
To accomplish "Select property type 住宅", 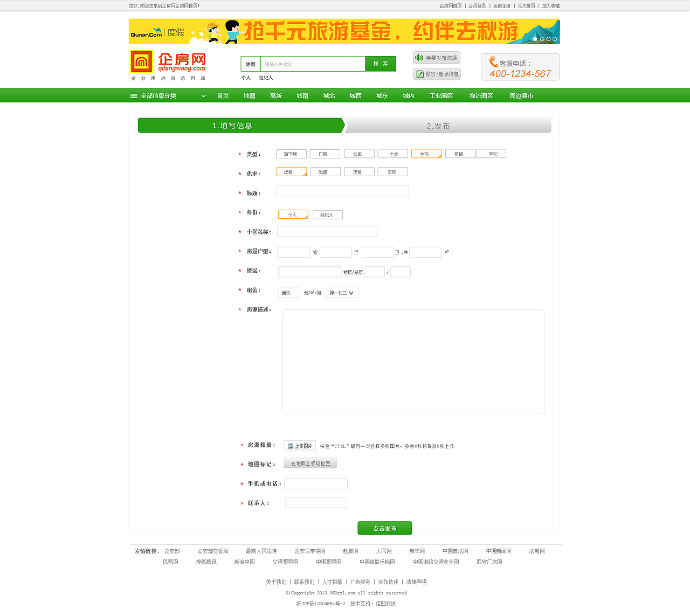I will 426,154.
